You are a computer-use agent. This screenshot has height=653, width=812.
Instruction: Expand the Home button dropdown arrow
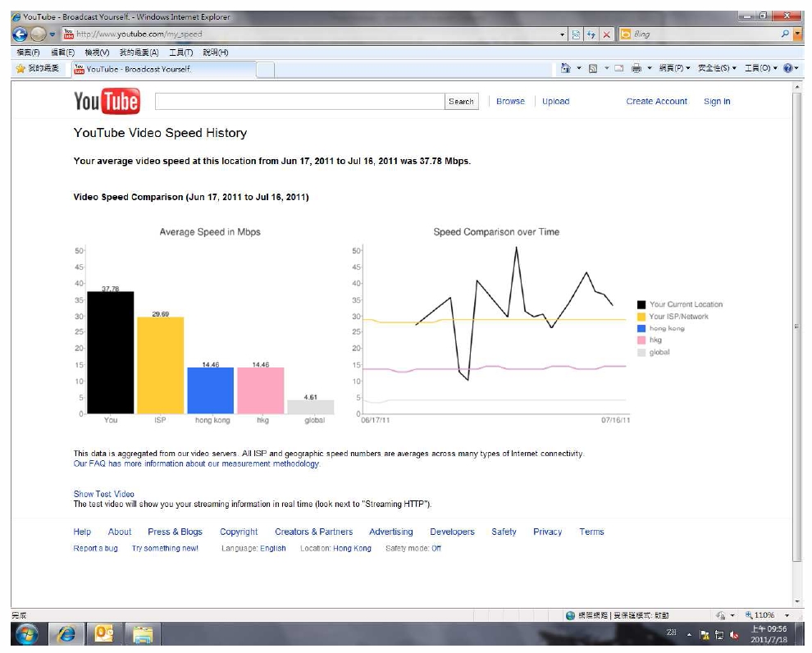point(579,68)
